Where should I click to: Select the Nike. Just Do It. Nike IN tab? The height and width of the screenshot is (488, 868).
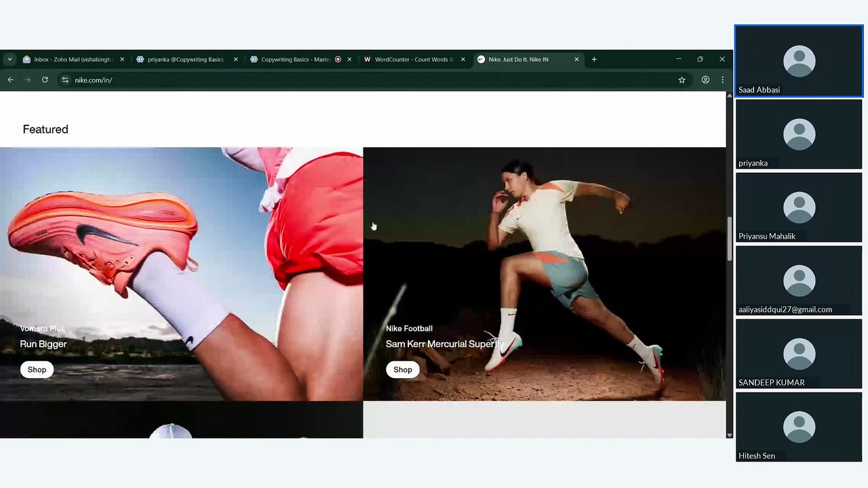click(528, 60)
